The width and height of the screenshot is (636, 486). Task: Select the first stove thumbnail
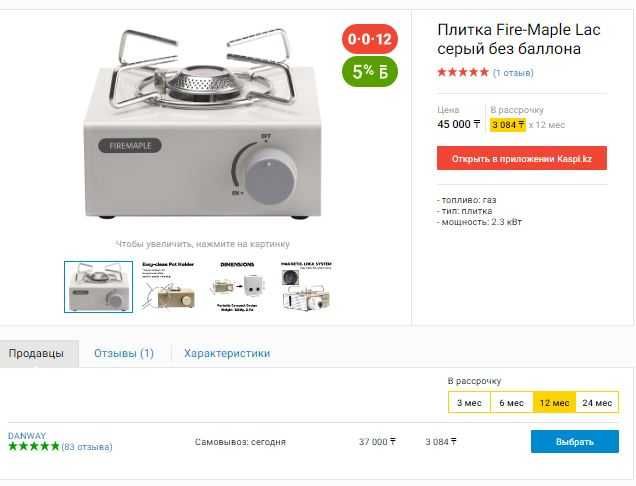(x=99, y=287)
